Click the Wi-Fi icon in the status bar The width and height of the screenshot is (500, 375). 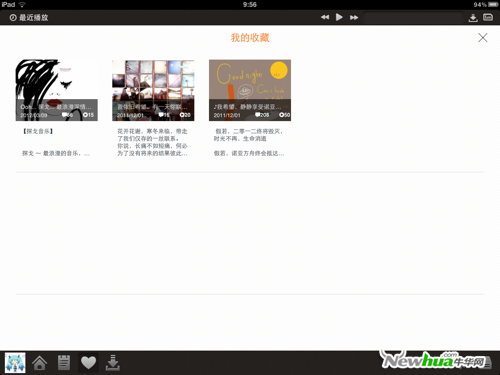tap(22, 4)
